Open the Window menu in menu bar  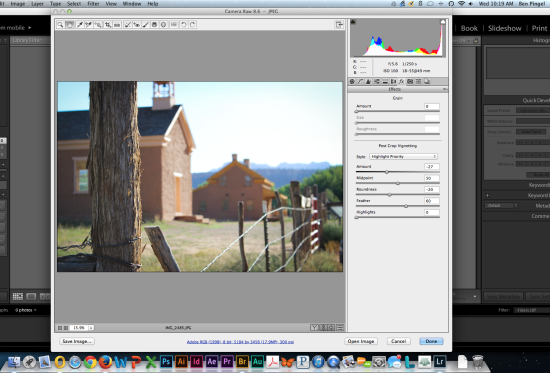click(132, 4)
